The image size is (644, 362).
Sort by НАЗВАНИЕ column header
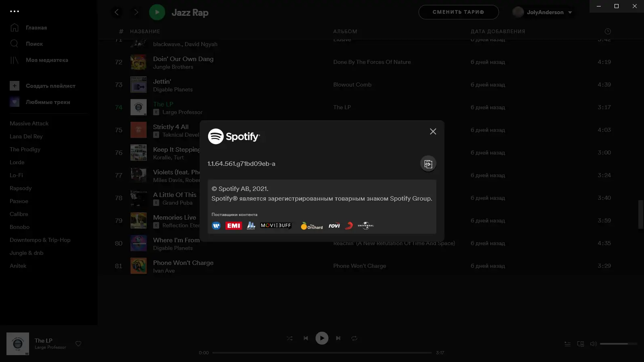[x=145, y=31]
